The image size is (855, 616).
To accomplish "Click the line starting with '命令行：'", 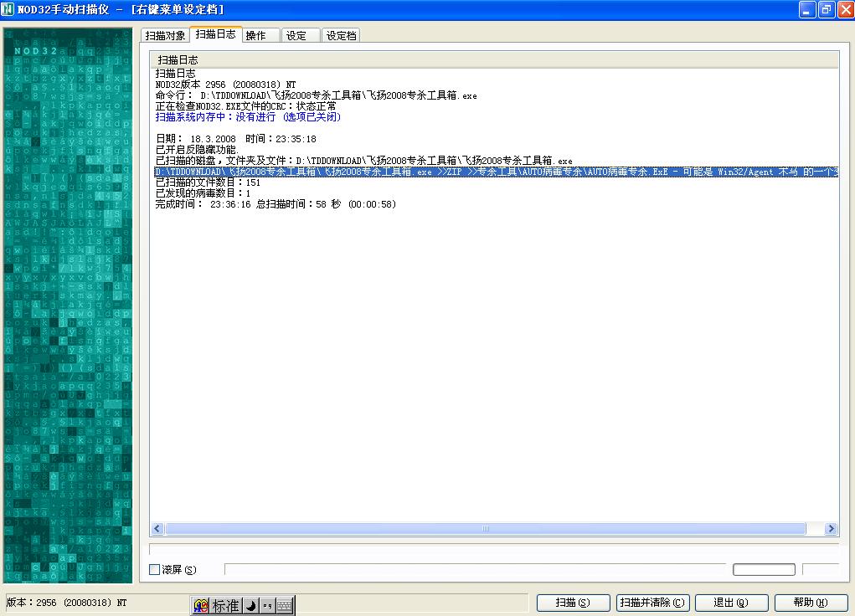I will pyautogui.click(x=317, y=95).
